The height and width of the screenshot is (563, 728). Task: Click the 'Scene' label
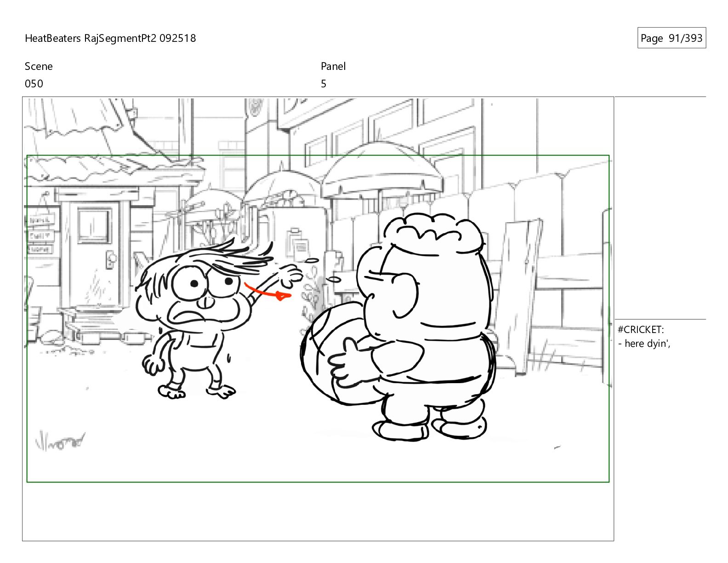39,66
